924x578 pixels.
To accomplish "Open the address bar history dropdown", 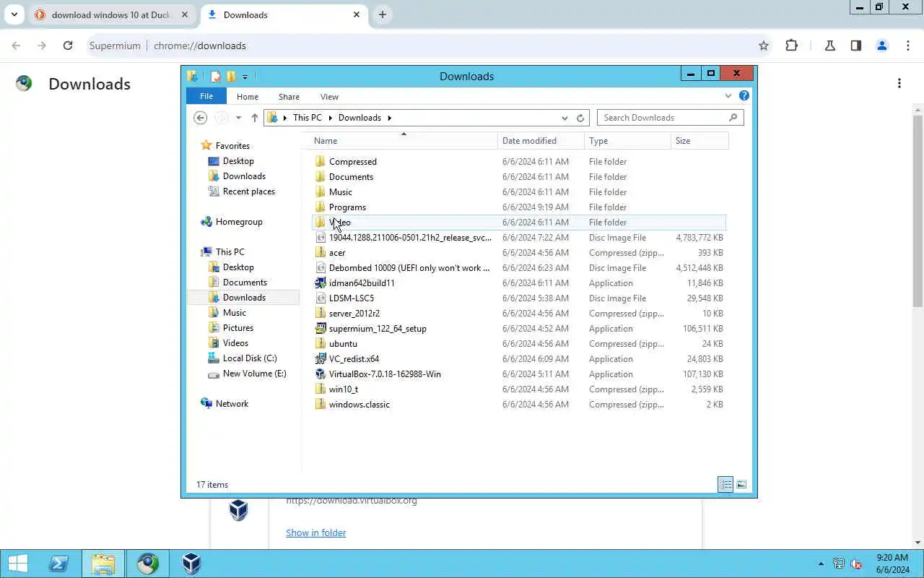I will pyautogui.click(x=565, y=118).
